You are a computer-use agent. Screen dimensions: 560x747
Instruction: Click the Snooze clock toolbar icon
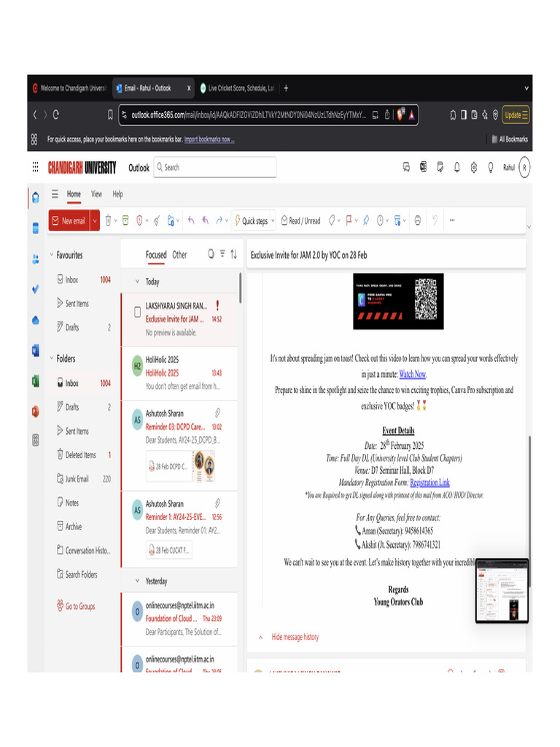click(380, 220)
